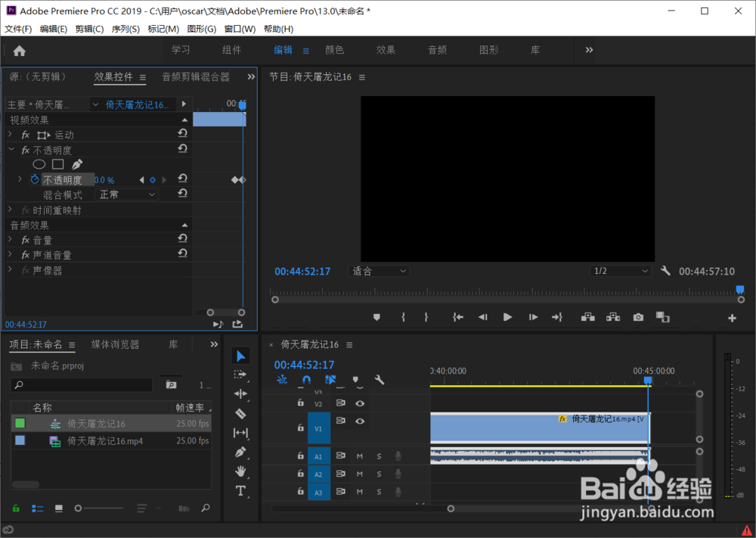Image resolution: width=756 pixels, height=538 pixels.
Task: Toggle opacity stopwatch animation
Action: (x=34, y=179)
